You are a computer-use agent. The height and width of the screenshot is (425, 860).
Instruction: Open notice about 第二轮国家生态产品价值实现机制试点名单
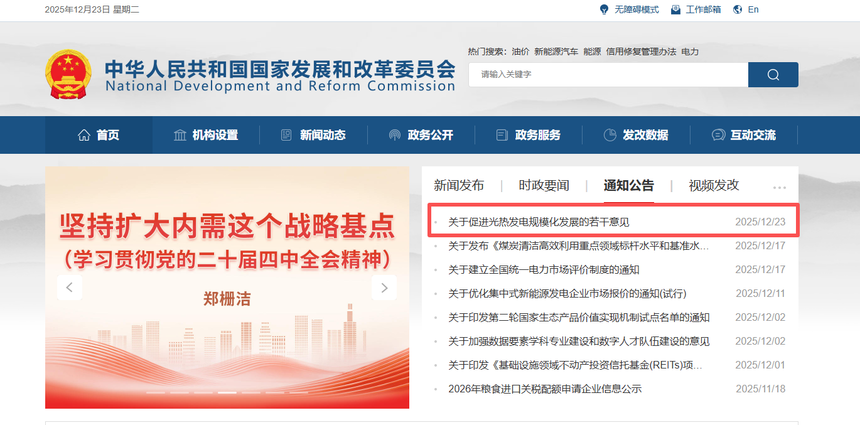[x=579, y=318]
